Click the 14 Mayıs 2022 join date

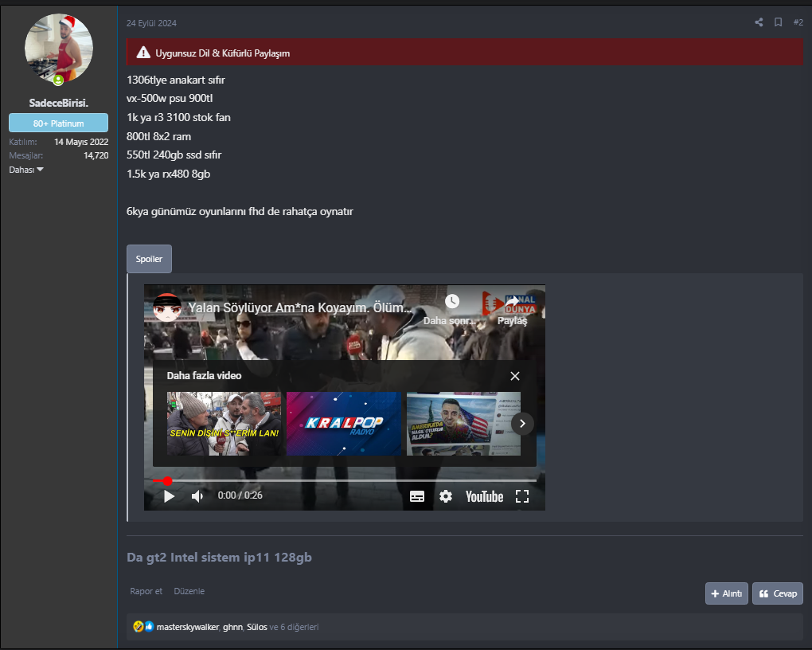point(81,142)
